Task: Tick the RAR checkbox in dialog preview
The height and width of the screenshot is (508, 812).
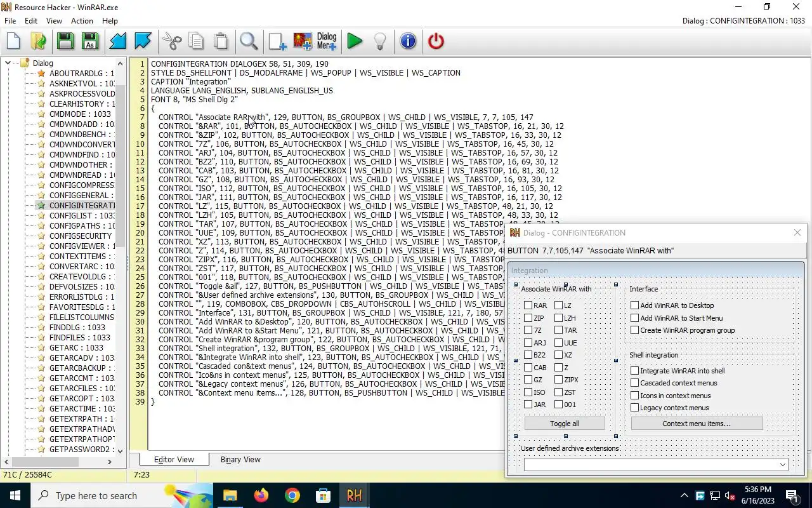Action: (528, 305)
